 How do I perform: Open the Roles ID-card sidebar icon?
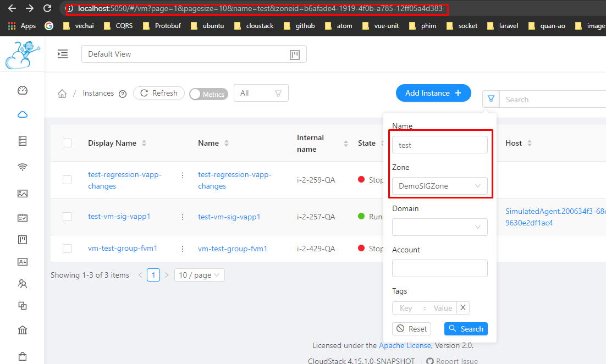click(x=23, y=262)
